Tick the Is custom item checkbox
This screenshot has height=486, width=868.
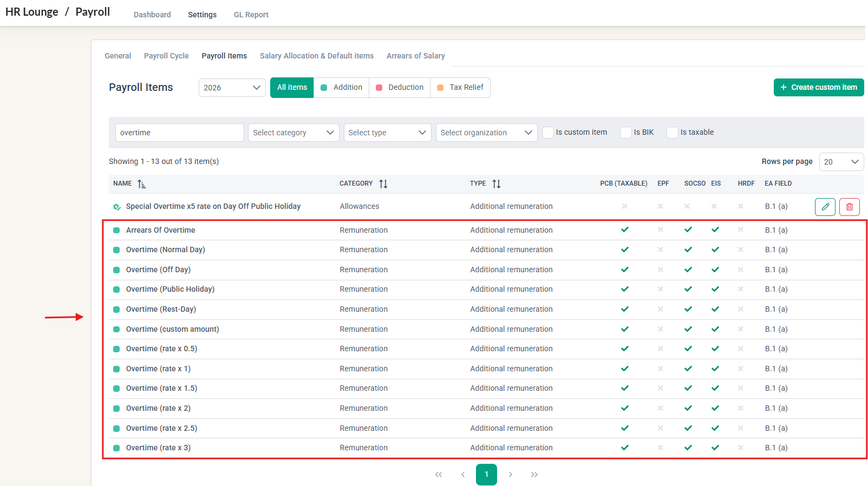tap(548, 133)
